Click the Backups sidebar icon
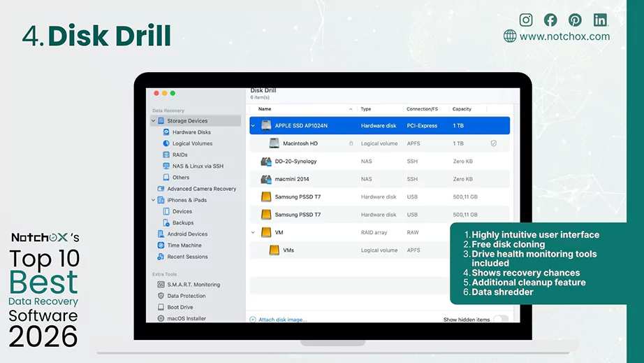Screen dimensions: 644x363 (166, 223)
